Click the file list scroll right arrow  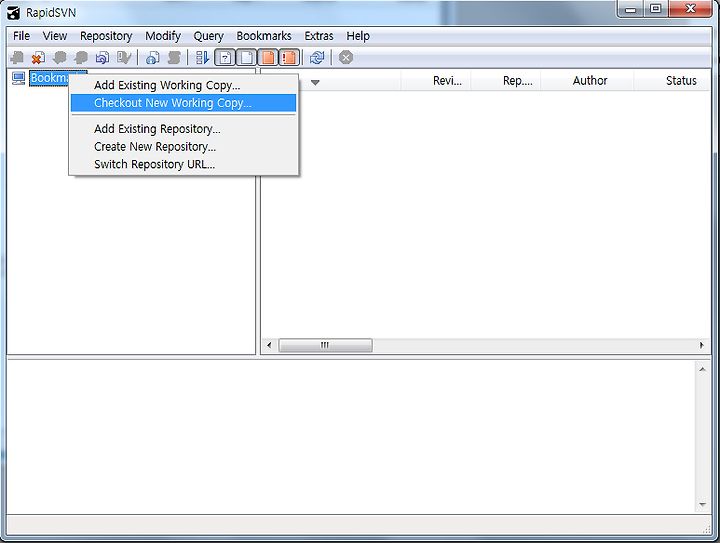702,345
